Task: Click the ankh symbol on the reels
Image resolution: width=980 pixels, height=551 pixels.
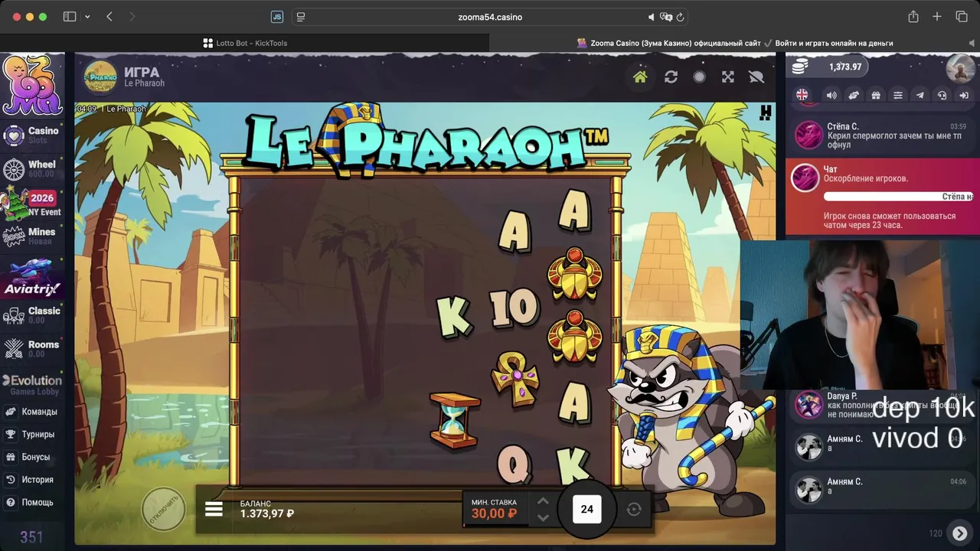Action: coord(515,377)
